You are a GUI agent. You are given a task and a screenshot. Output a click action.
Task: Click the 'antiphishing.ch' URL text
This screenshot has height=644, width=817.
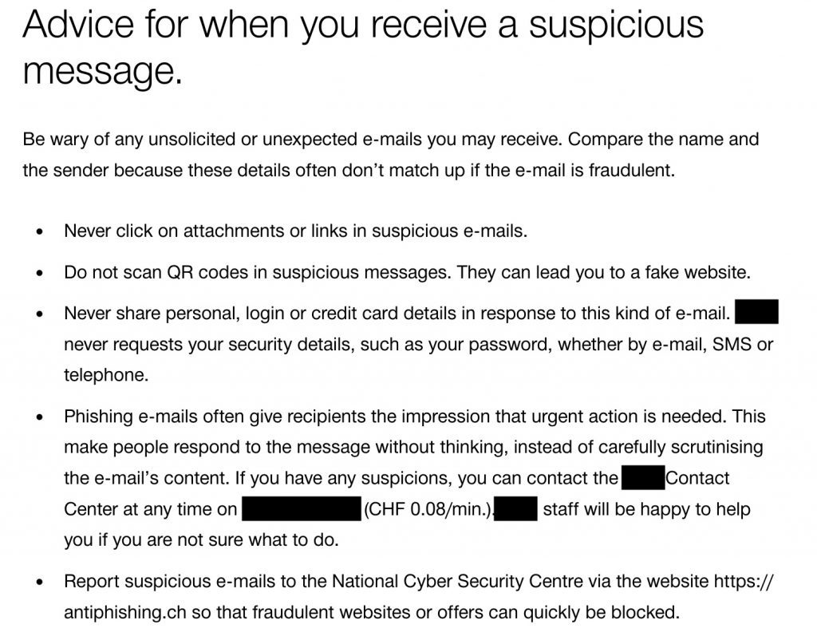[x=125, y=612]
